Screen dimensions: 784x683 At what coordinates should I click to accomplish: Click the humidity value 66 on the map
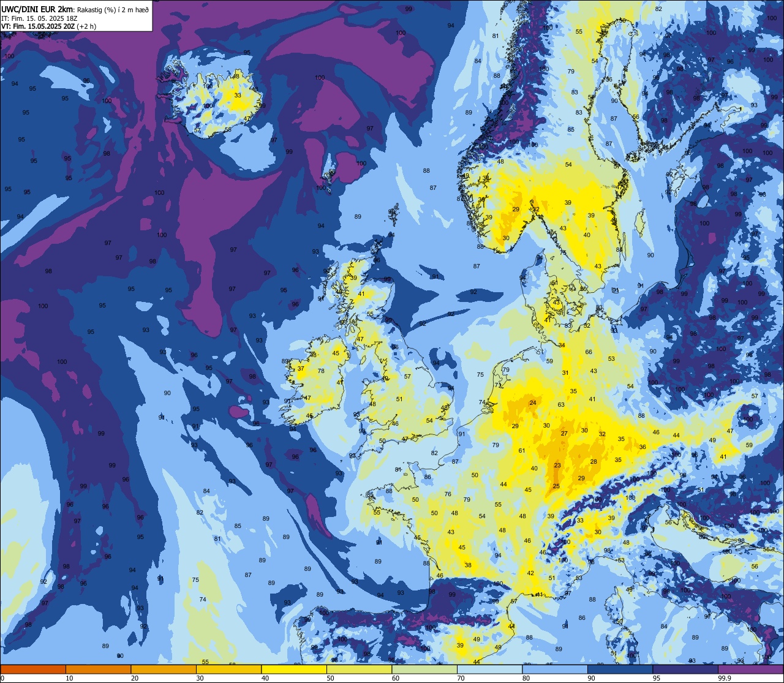589,352
